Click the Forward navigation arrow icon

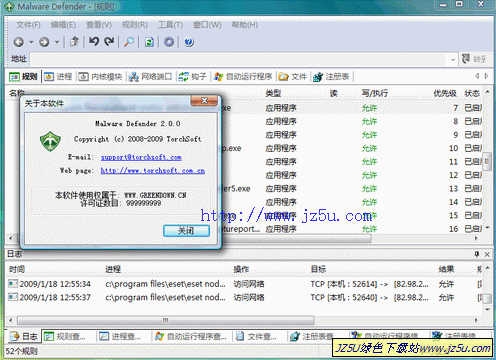(44, 42)
